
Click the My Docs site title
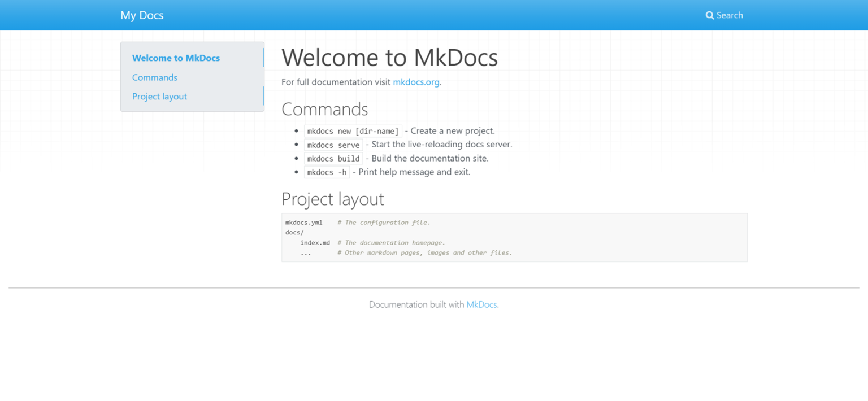click(142, 15)
